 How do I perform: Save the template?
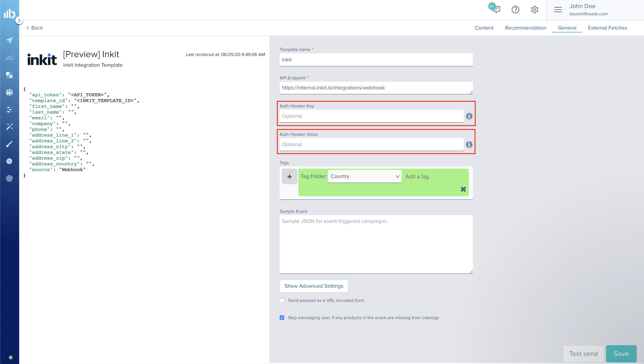[x=621, y=353]
